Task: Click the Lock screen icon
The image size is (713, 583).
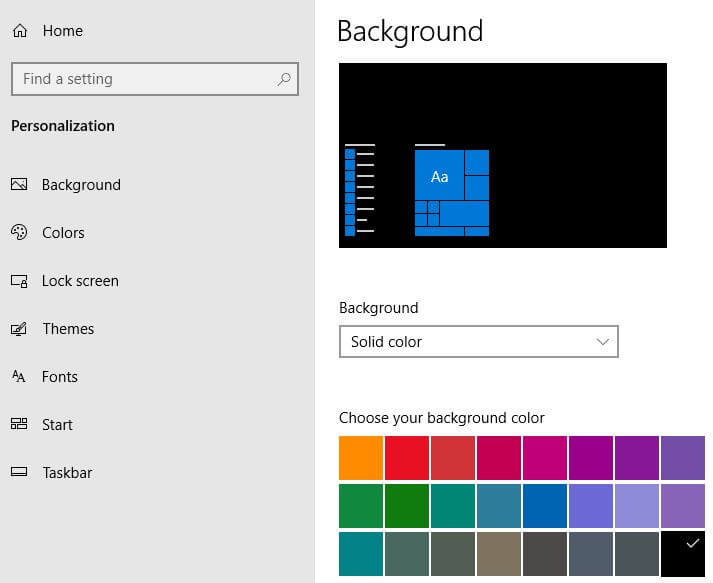Action: [19, 281]
